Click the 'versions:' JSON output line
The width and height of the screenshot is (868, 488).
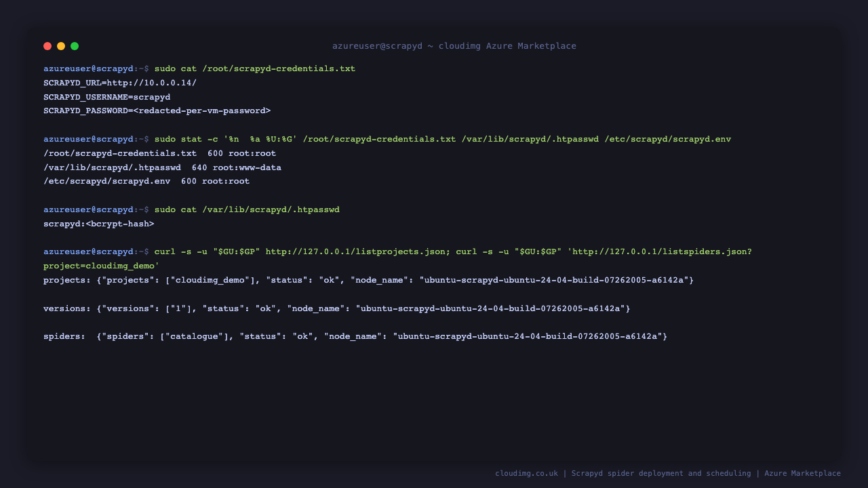(x=337, y=308)
